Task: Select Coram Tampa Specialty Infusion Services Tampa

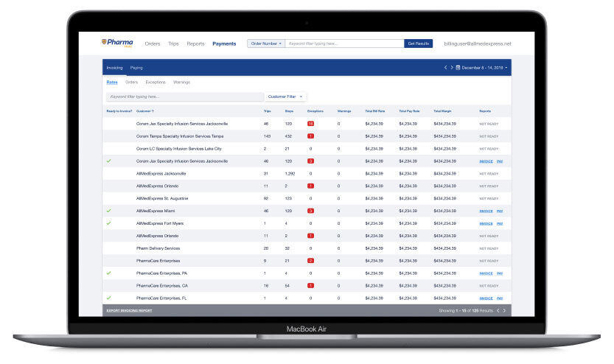Action: coord(180,136)
